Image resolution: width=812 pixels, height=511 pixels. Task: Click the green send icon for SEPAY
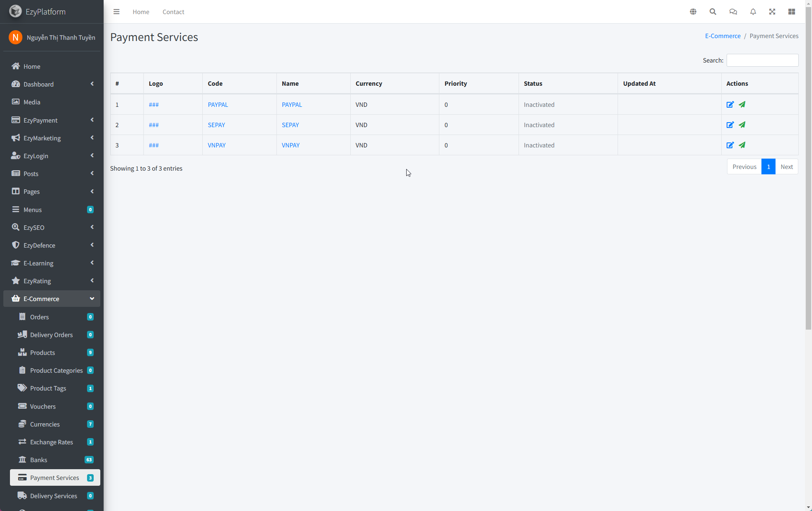742,125
